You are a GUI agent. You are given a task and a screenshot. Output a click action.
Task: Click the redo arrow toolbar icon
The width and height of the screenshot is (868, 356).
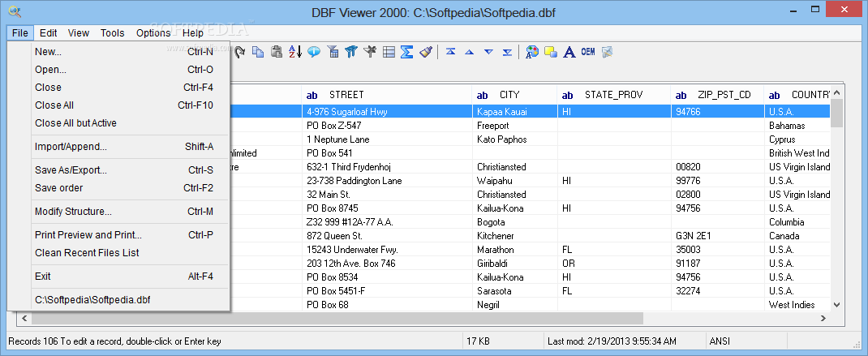coord(239,52)
